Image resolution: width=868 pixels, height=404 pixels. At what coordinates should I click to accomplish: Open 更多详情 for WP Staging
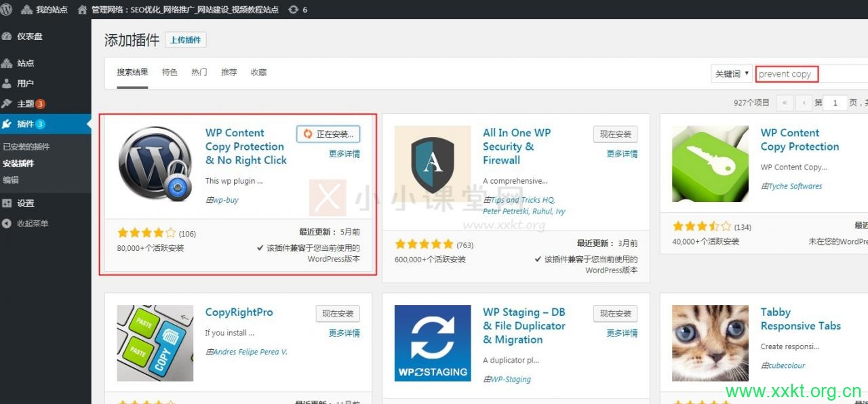tap(622, 333)
